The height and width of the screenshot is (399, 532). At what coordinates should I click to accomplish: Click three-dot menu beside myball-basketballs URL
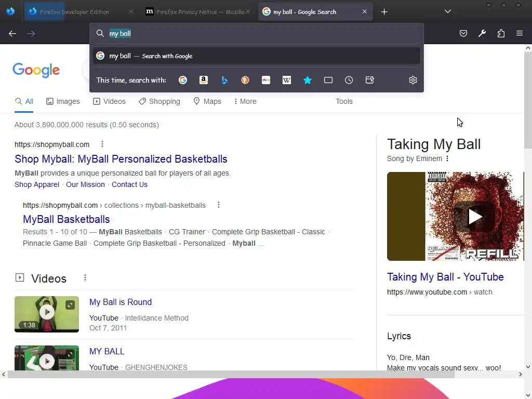click(219, 205)
